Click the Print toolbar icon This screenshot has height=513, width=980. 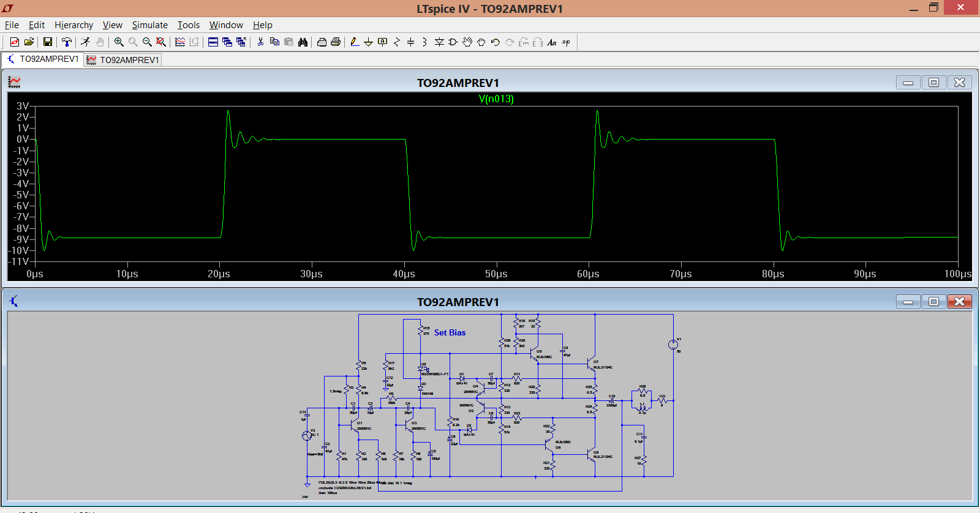pos(336,42)
